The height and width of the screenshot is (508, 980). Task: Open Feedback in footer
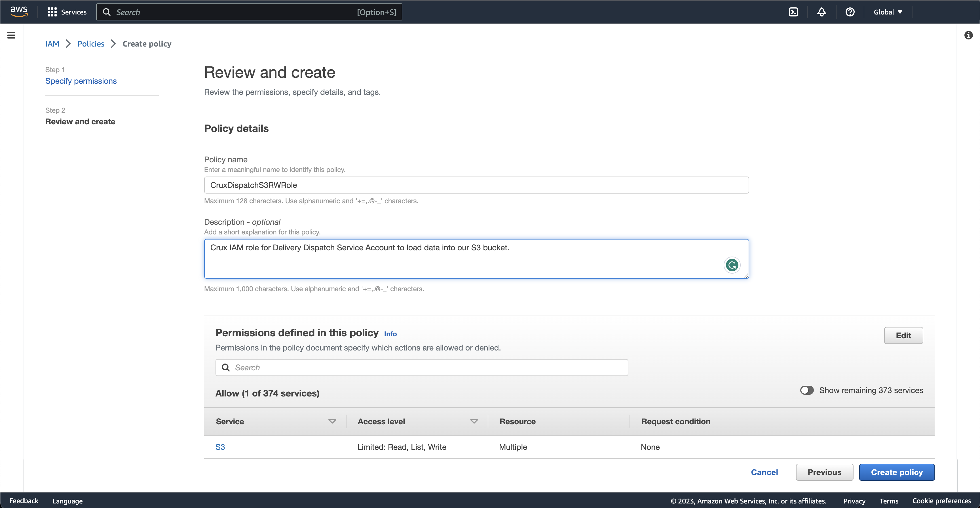24,501
